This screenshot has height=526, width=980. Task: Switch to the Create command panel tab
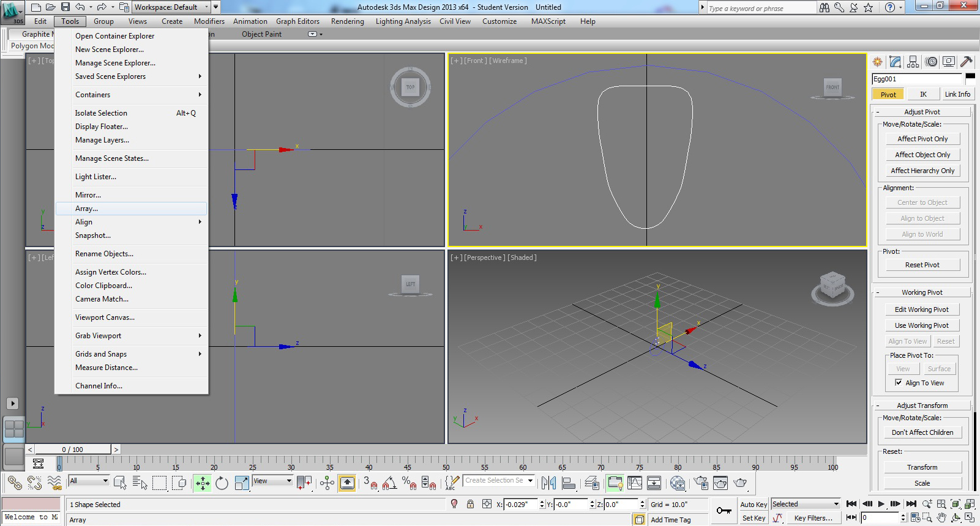(878, 61)
